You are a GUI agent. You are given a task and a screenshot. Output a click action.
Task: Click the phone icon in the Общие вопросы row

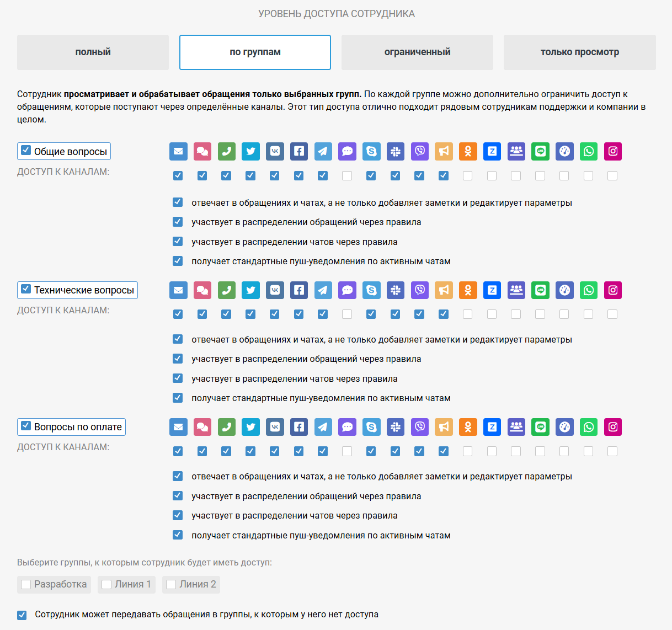click(226, 151)
